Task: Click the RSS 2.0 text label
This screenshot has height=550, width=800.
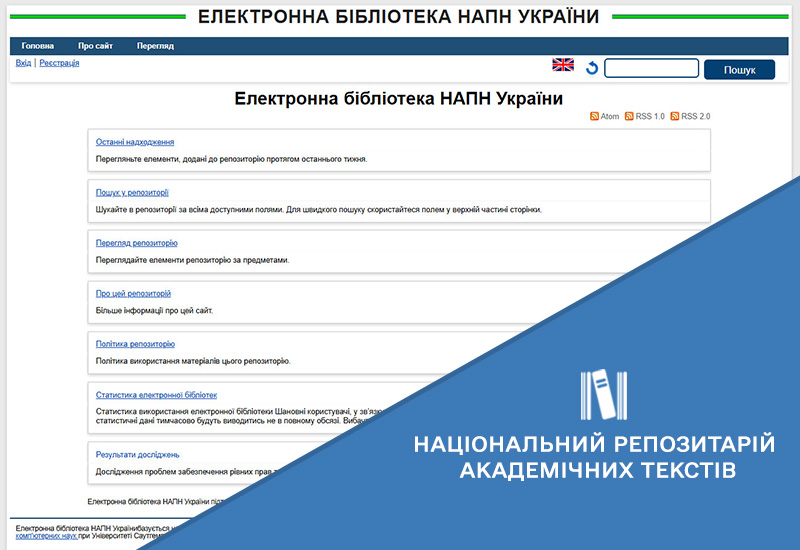Action: point(695,116)
